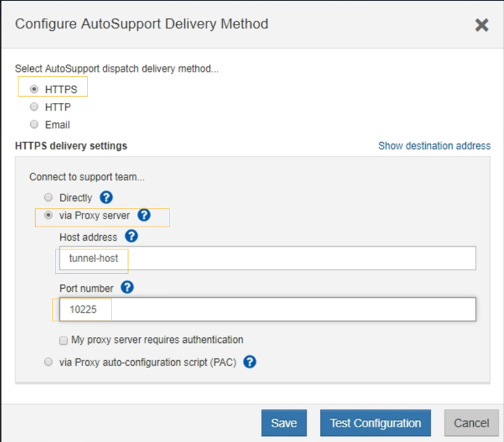Open help icon next to Directly
Screen dimensions: 504x442
[106, 198]
